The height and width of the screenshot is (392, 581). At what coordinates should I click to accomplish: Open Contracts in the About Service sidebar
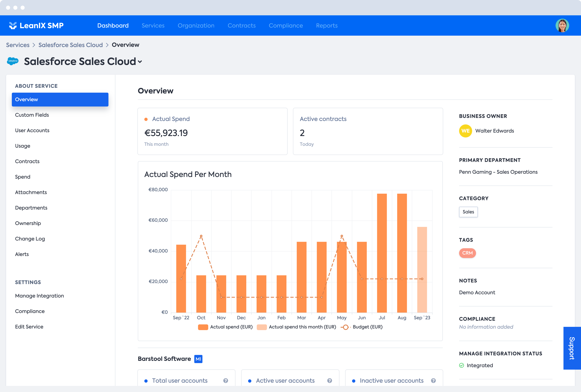pyautogui.click(x=27, y=161)
